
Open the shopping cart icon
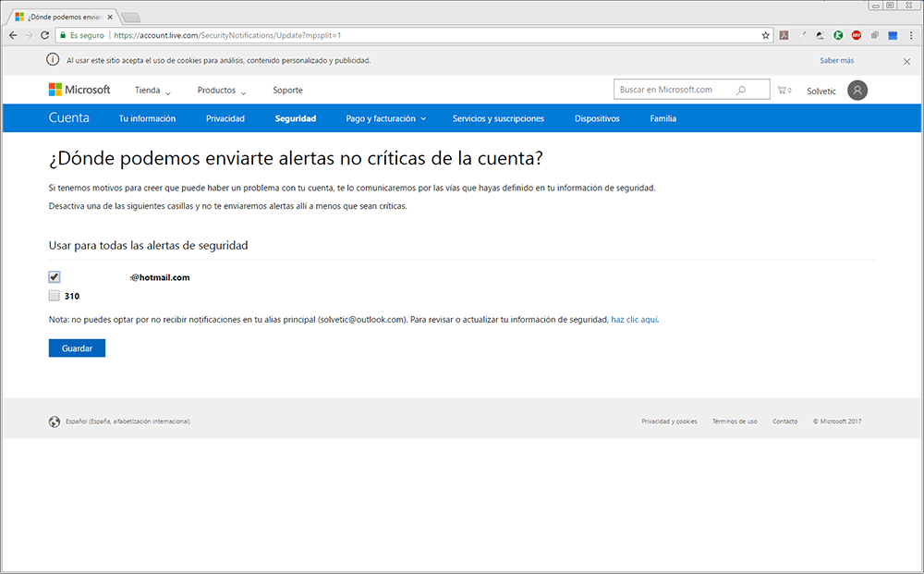click(784, 91)
